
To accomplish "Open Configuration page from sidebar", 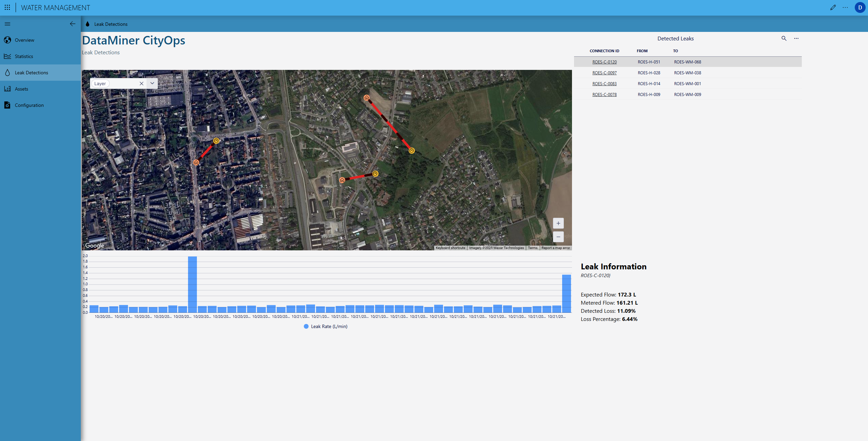I will point(29,105).
